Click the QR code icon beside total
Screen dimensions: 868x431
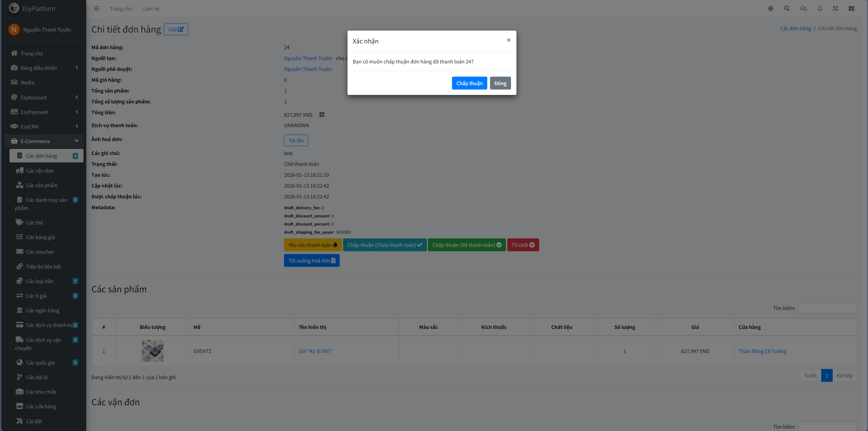click(322, 115)
